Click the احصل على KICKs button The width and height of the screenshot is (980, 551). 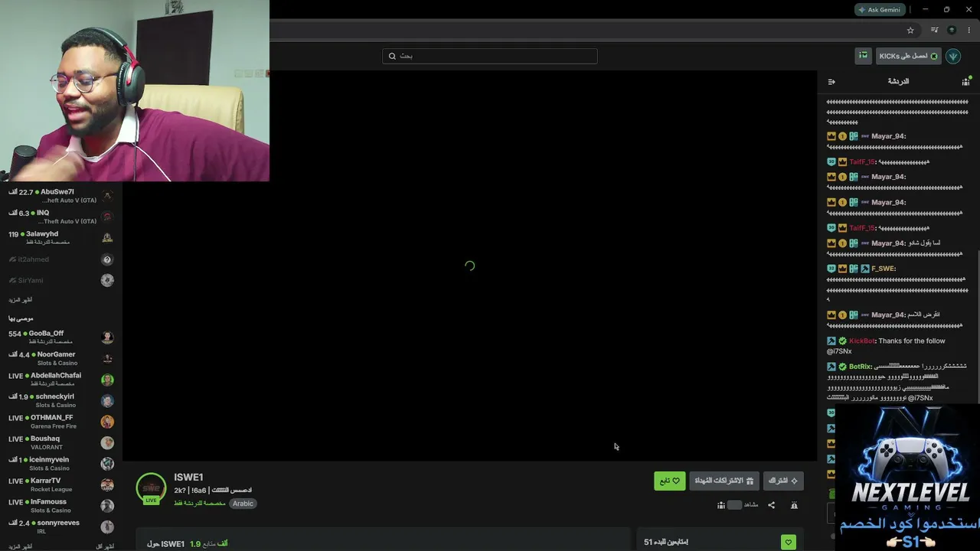(908, 56)
